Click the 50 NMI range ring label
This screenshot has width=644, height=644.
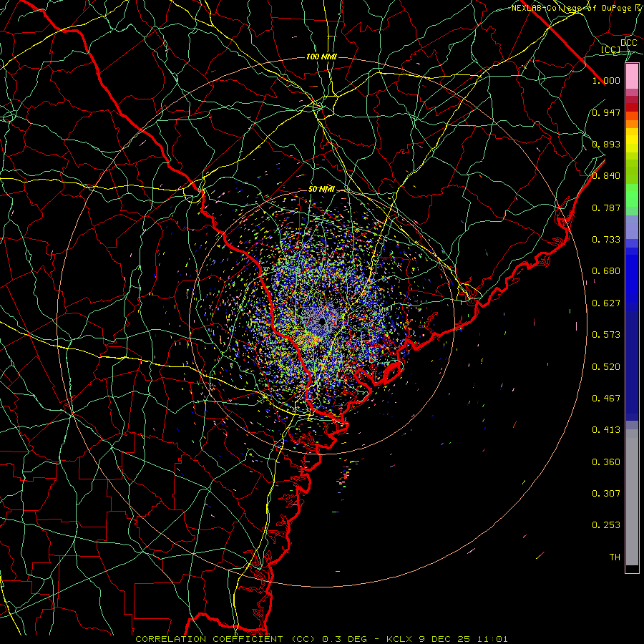[321, 190]
